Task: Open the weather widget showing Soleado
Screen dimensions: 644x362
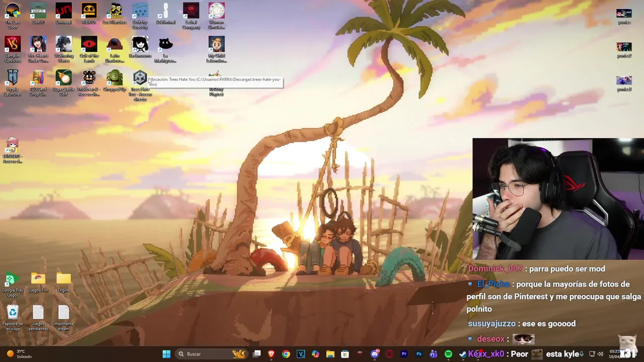Action: [19, 354]
